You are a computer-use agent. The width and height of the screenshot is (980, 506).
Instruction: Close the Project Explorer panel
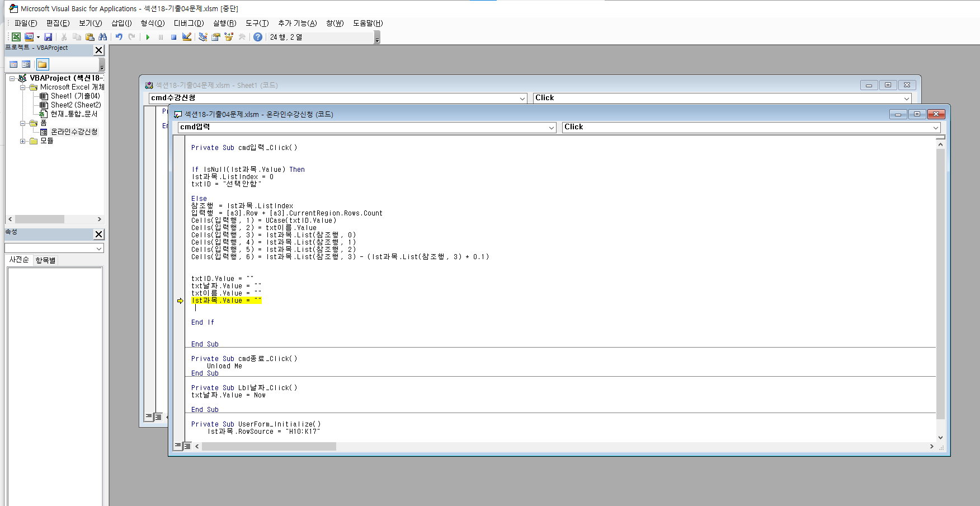[x=99, y=50]
